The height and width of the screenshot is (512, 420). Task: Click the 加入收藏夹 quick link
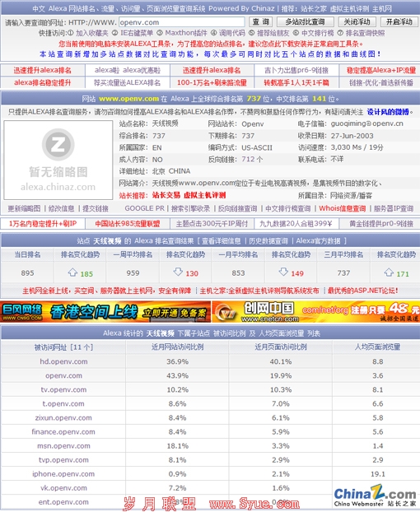click(x=91, y=33)
